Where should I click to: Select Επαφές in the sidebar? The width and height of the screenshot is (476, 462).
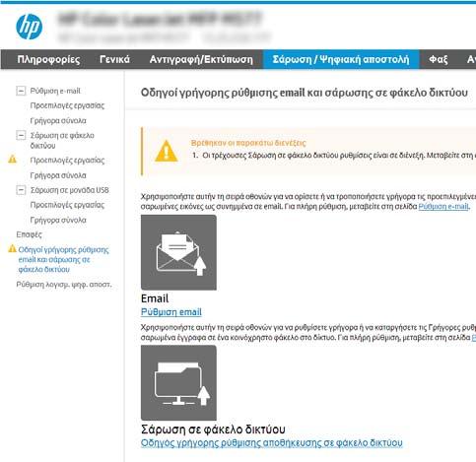click(30, 234)
